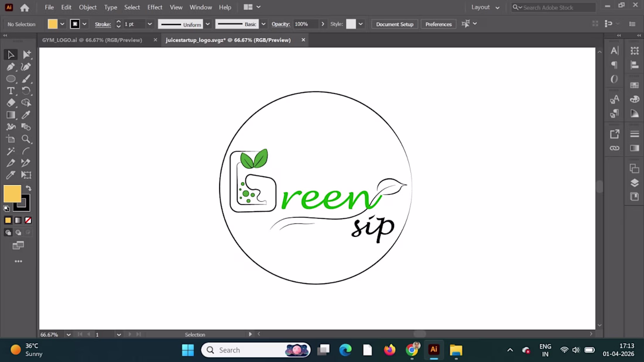The width and height of the screenshot is (644, 362).
Task: Select the Eyedropper tool
Action: 26,115
